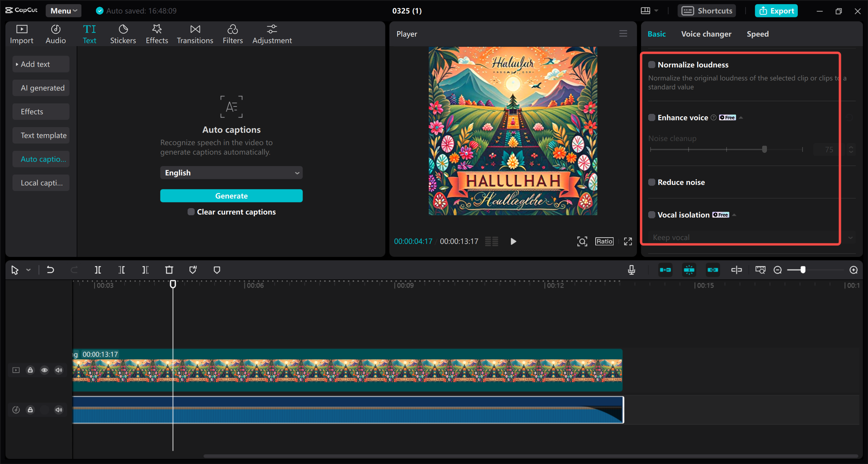
Task: Toggle preview axis icon
Action: 736,270
